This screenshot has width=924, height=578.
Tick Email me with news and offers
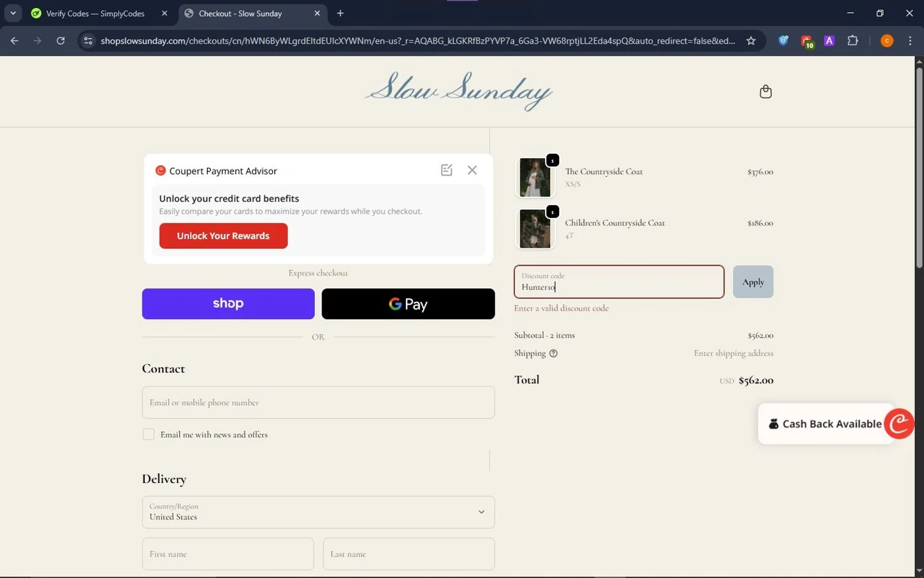click(148, 434)
